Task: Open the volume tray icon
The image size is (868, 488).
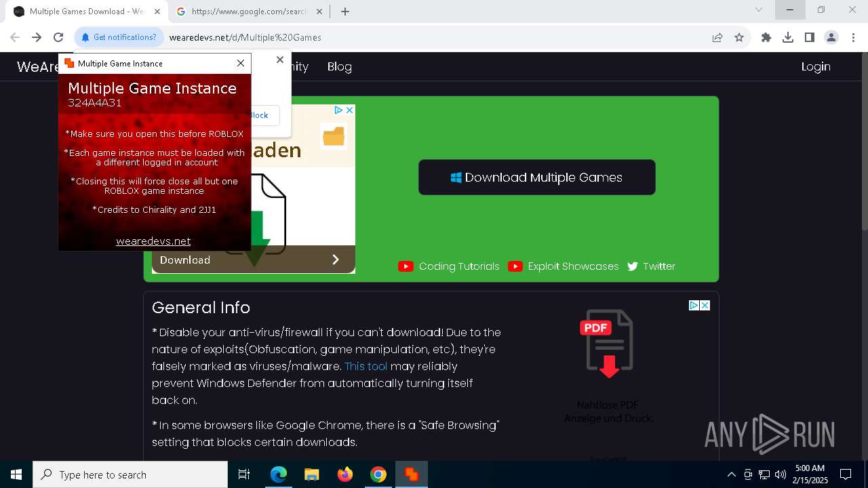Action: point(781,474)
